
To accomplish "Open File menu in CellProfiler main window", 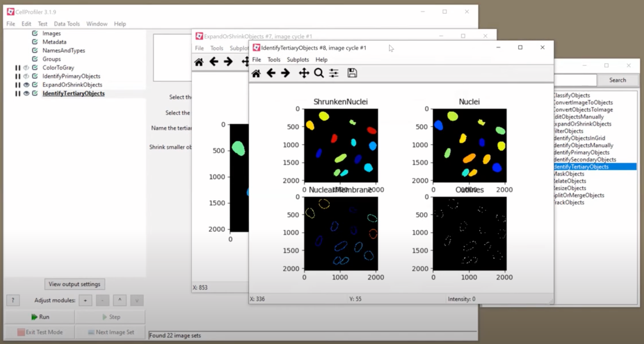I will coord(10,24).
